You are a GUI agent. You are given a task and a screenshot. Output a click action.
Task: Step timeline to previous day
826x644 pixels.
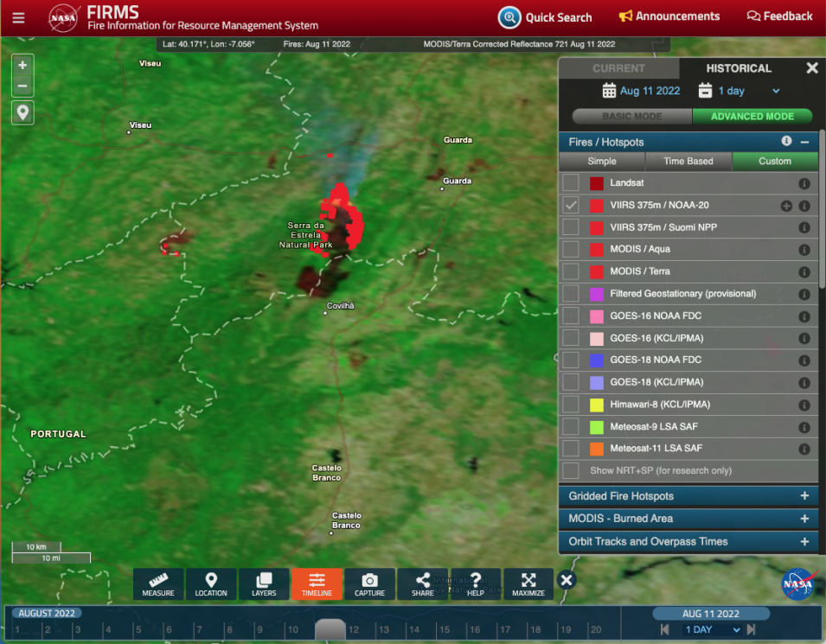point(665,629)
